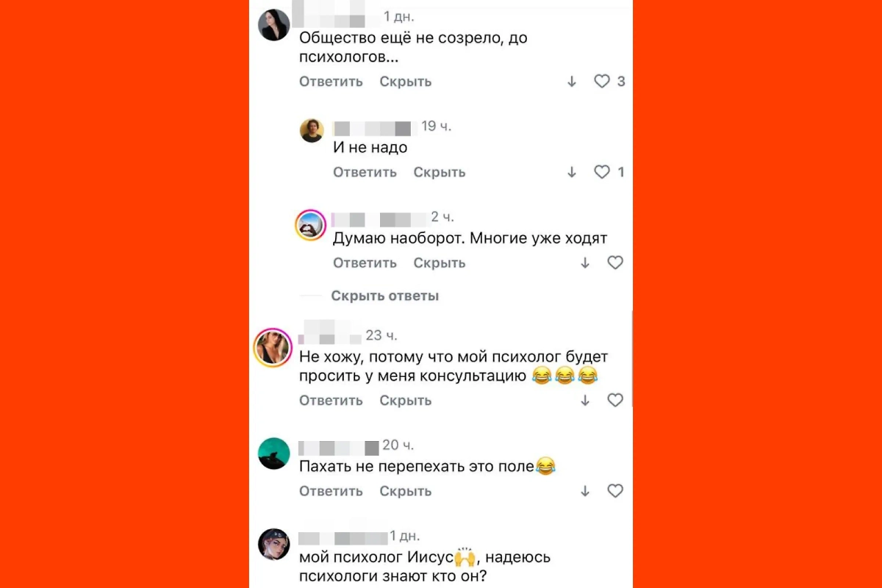Screen dimensions: 882x588
Task: Downvote the 'И не надо' reply
Action: (572, 172)
